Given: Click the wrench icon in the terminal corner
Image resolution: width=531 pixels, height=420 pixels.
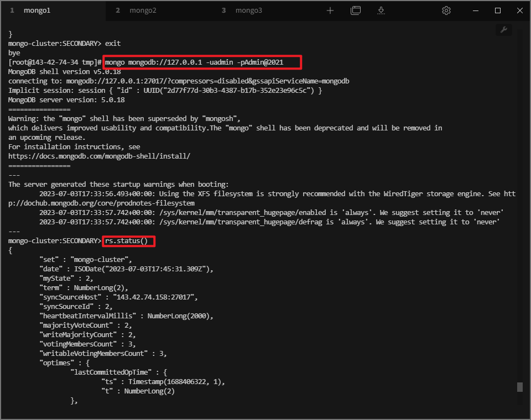Looking at the screenshot, I should 504,30.
